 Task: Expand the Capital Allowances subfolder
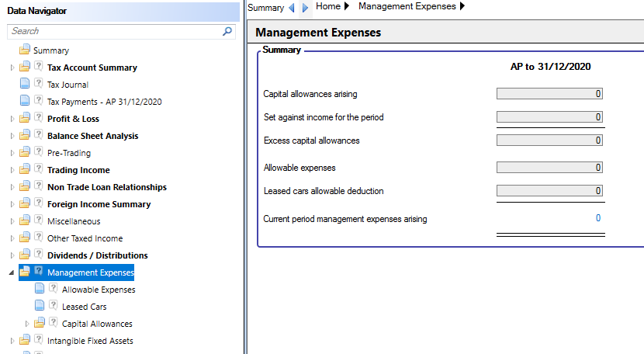[26, 324]
